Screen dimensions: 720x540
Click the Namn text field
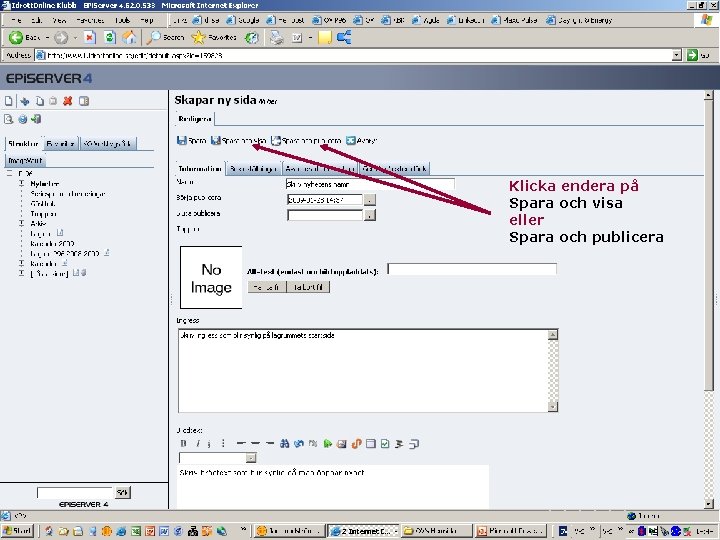click(370, 184)
